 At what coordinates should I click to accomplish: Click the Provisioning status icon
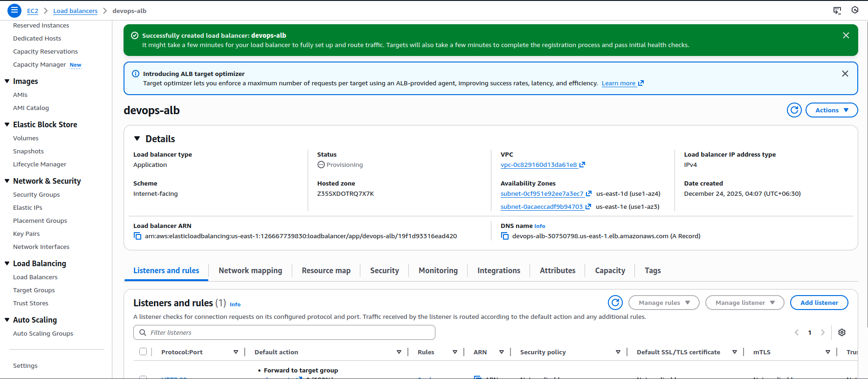[x=321, y=165]
